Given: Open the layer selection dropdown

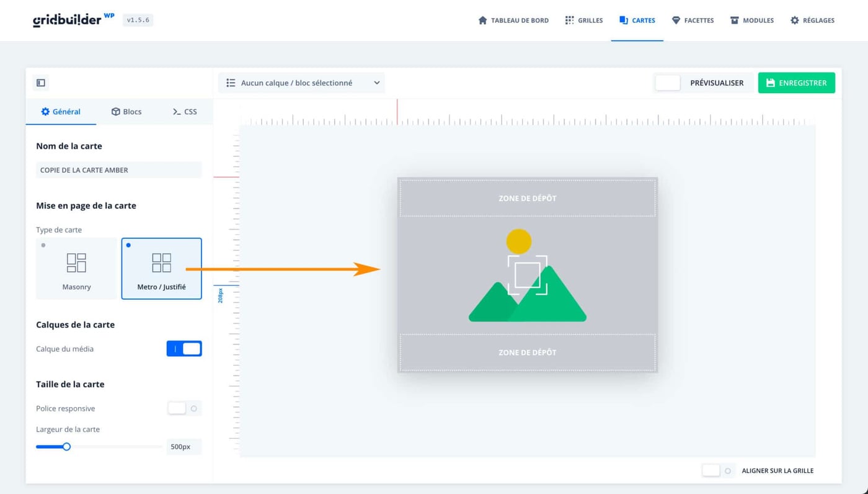Looking at the screenshot, I should tap(301, 82).
